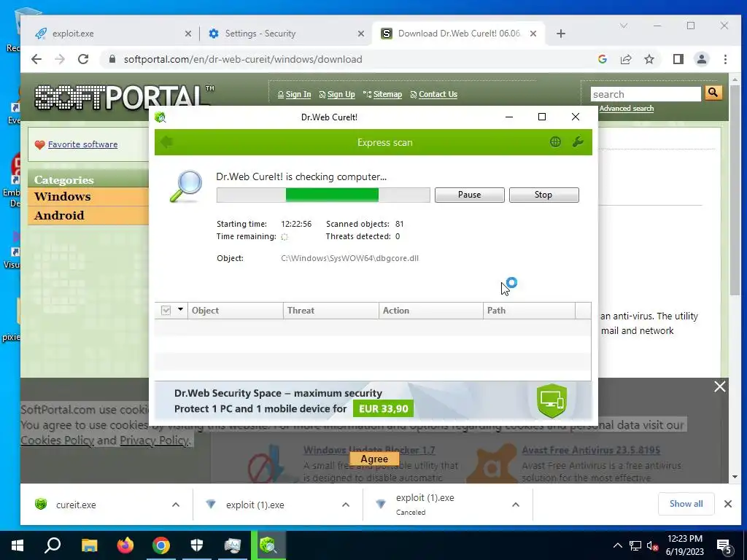Expand canceled exploit (1).exe download chevron
The width and height of the screenshot is (747, 560).
click(516, 505)
